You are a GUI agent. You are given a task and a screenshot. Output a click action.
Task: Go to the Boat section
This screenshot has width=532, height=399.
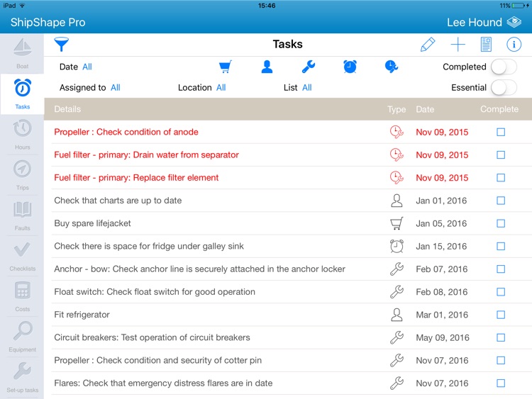coord(23,54)
